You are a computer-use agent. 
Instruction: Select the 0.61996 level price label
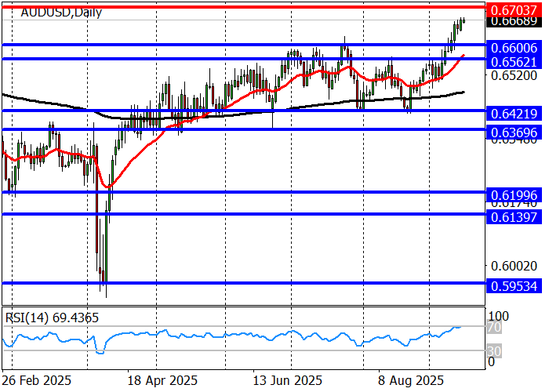click(x=514, y=195)
